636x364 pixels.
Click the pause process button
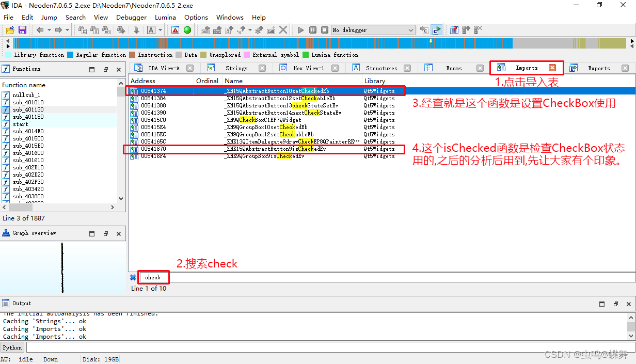313,30
